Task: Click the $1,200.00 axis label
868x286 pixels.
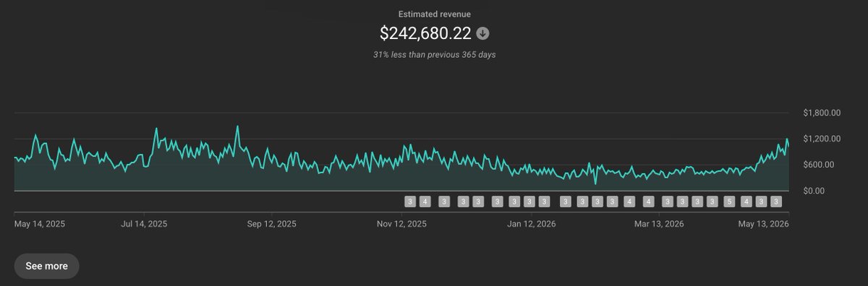Action: 821,139
